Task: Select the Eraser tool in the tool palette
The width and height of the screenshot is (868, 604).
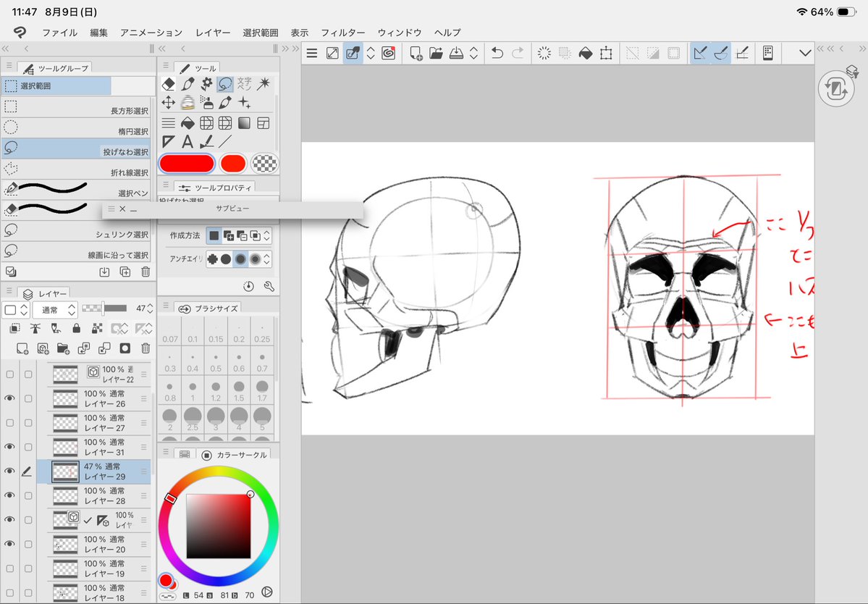Action: (168, 83)
